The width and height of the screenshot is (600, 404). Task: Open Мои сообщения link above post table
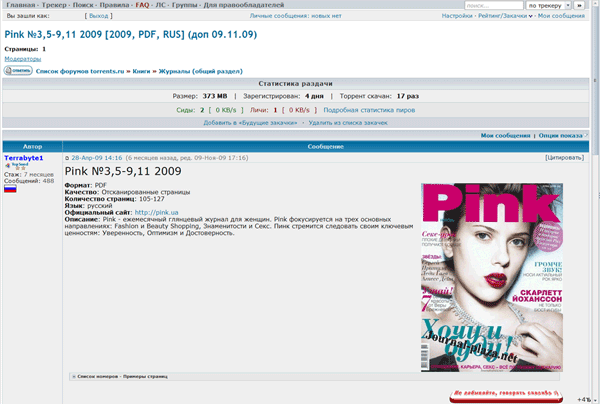point(505,135)
